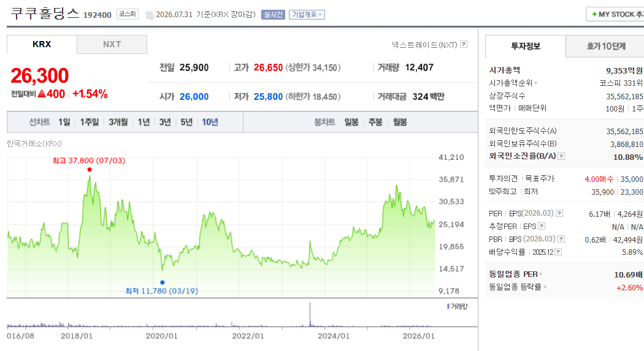Open the 호가10단계 tab
The height and width of the screenshot is (351, 644).
click(606, 46)
